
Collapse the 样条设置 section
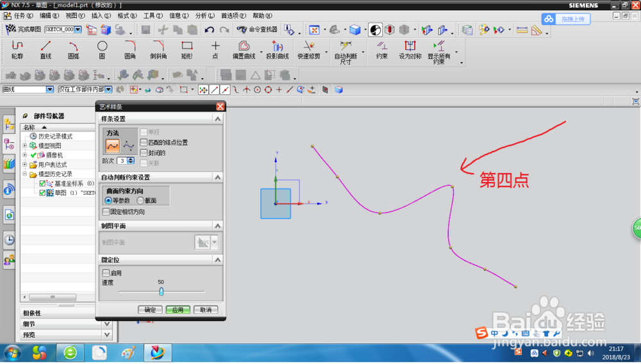tap(217, 119)
